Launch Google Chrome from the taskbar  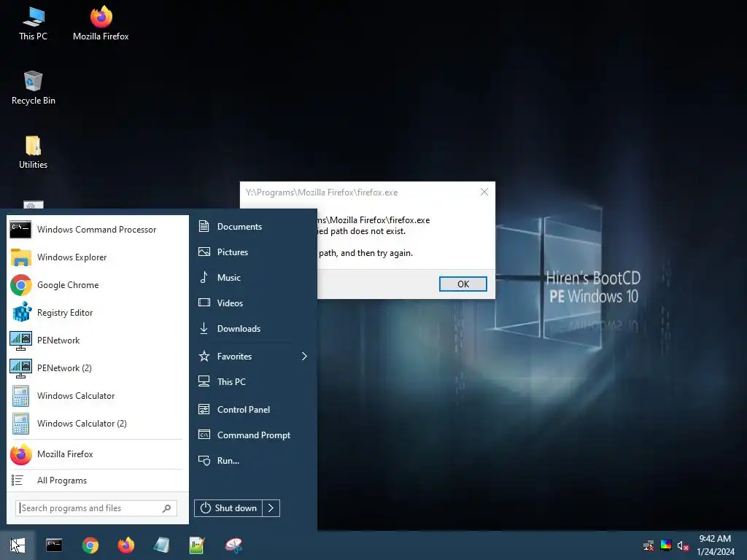[90, 545]
